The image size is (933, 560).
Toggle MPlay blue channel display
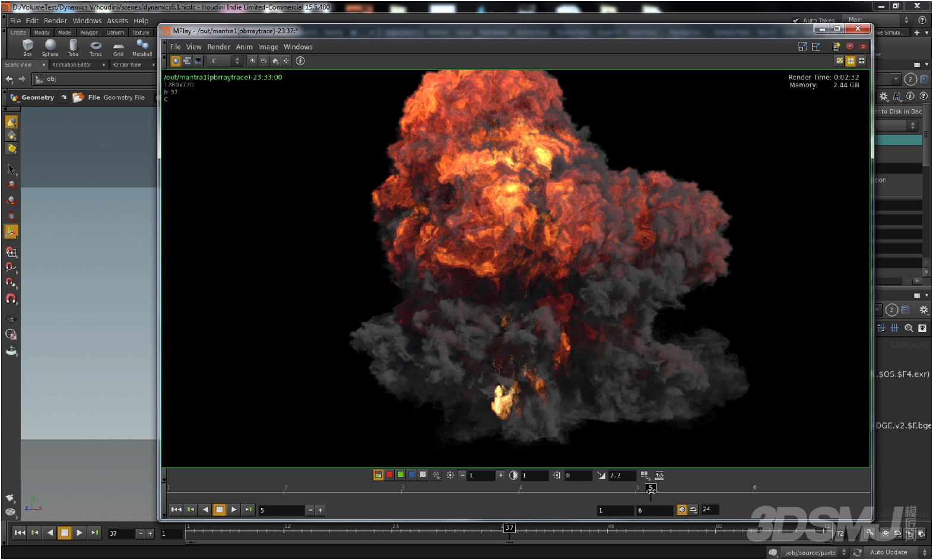411,475
